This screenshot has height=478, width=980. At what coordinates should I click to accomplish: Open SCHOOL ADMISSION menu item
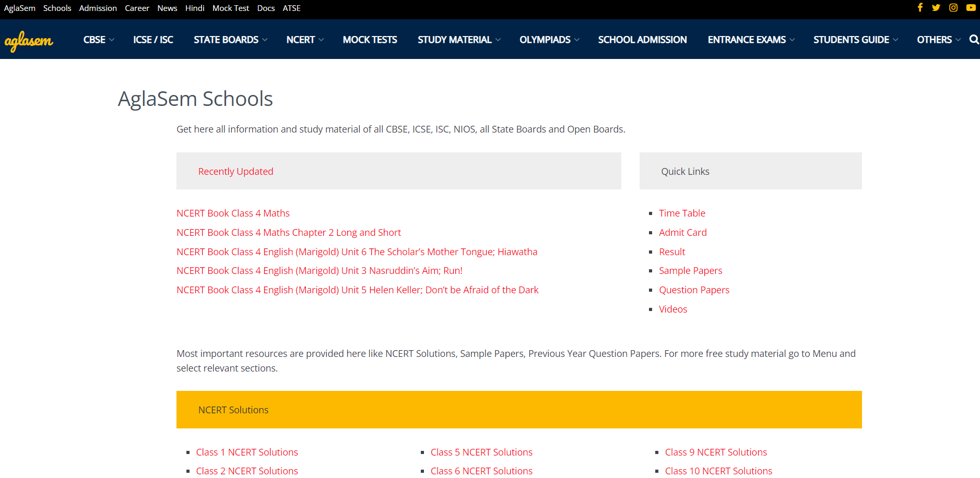click(642, 40)
